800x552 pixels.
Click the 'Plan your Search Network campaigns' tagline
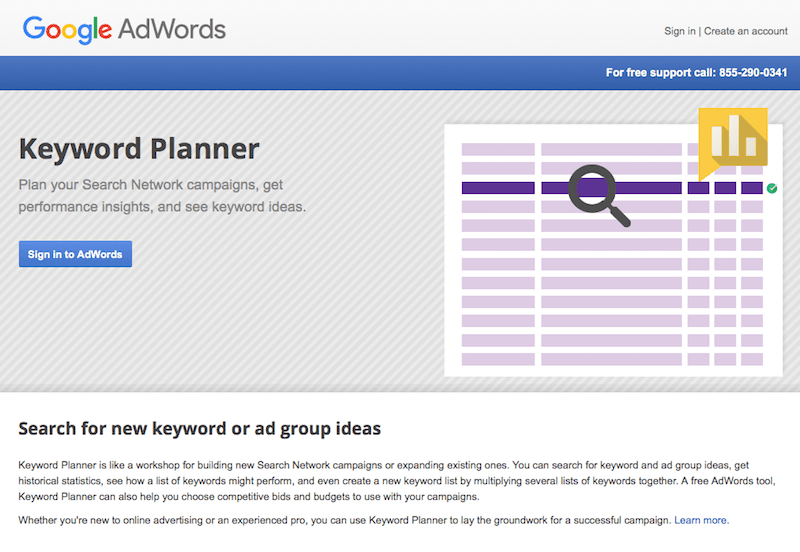pyautogui.click(x=162, y=195)
